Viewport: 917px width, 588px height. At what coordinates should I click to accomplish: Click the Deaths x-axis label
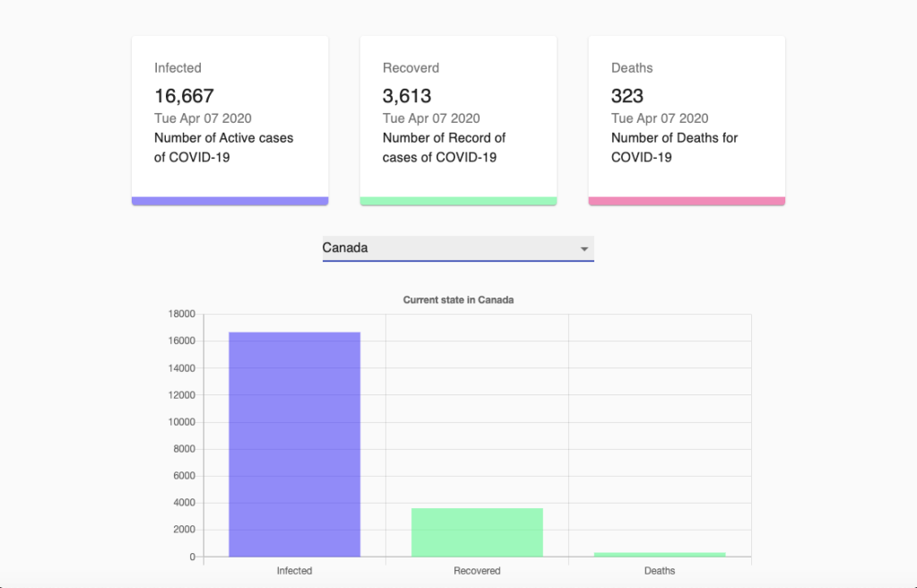pyautogui.click(x=660, y=571)
